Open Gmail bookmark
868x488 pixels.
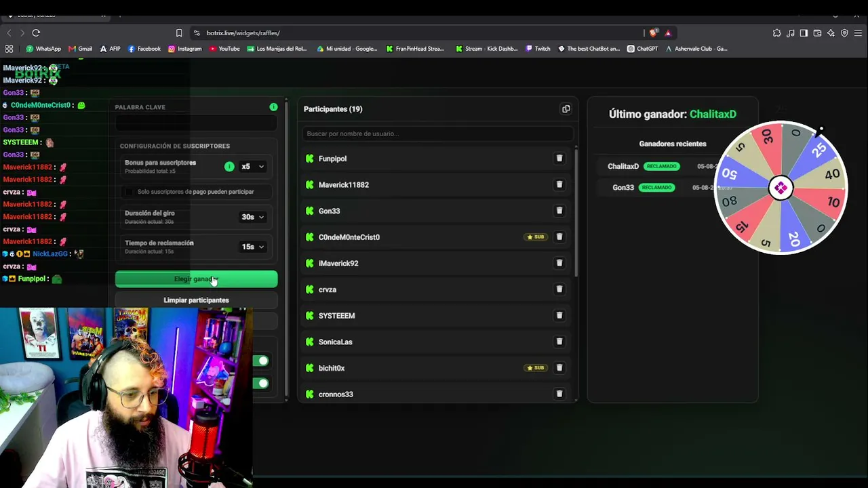[x=80, y=49]
